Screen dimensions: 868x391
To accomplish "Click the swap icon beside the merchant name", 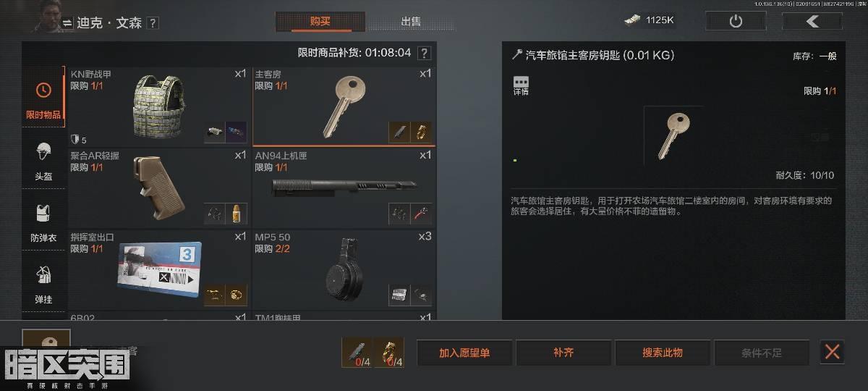I will click(x=67, y=22).
